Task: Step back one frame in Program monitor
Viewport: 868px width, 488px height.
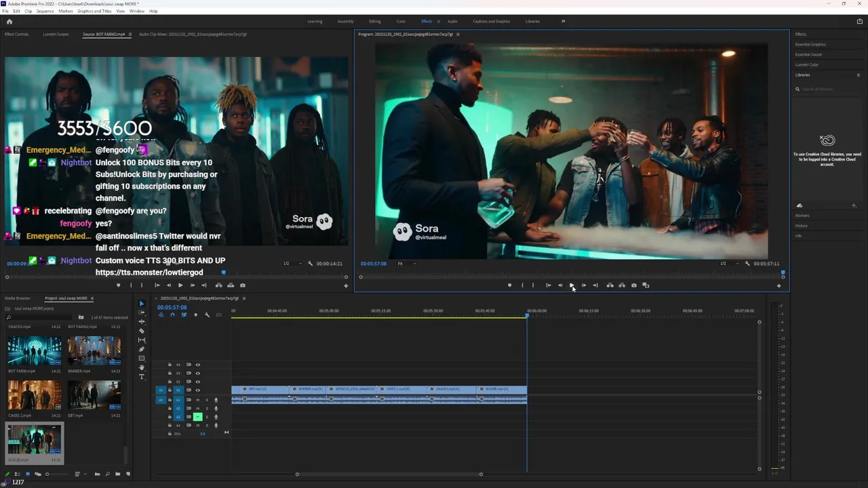Action: pyautogui.click(x=560, y=285)
